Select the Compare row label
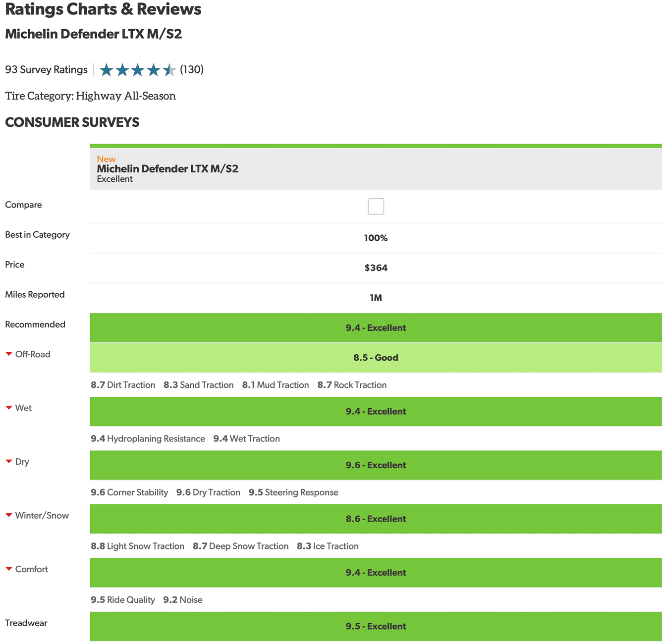 pos(23,205)
